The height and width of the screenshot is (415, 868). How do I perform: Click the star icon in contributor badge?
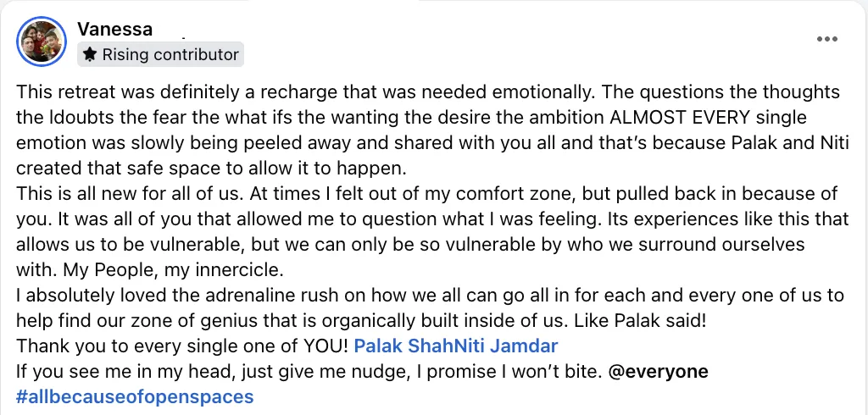90,55
